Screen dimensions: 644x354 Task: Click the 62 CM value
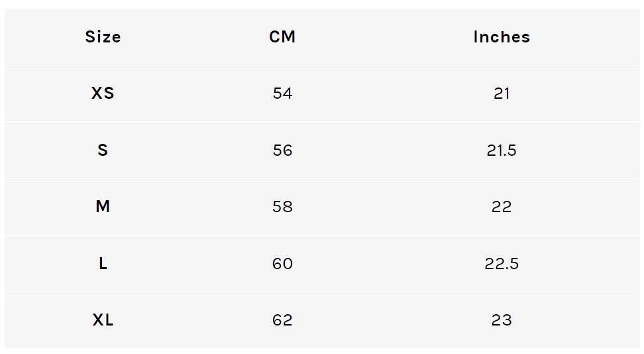(282, 320)
